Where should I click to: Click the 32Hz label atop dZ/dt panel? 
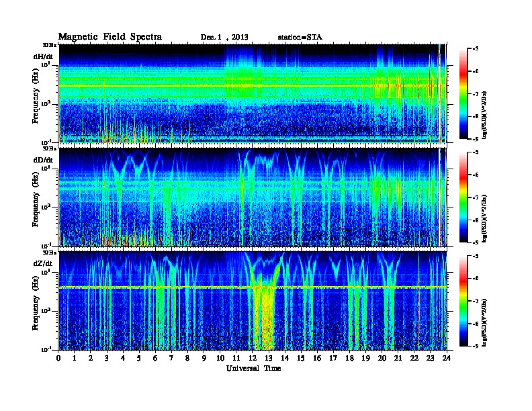[50, 252]
